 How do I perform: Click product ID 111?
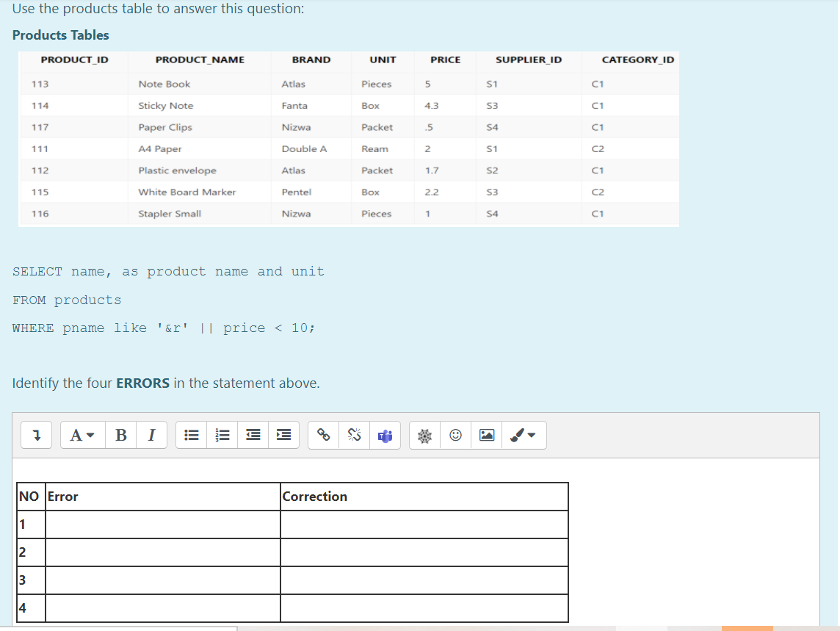coord(40,149)
